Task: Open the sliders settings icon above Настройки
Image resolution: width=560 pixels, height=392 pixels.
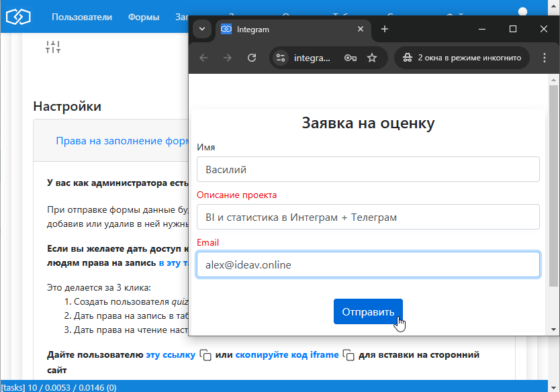Action: [53, 47]
